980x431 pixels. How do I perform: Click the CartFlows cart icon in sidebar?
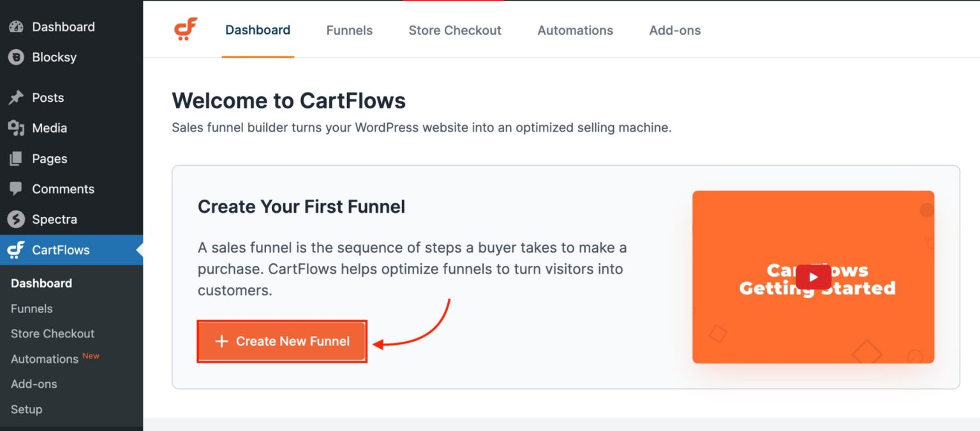tap(15, 250)
